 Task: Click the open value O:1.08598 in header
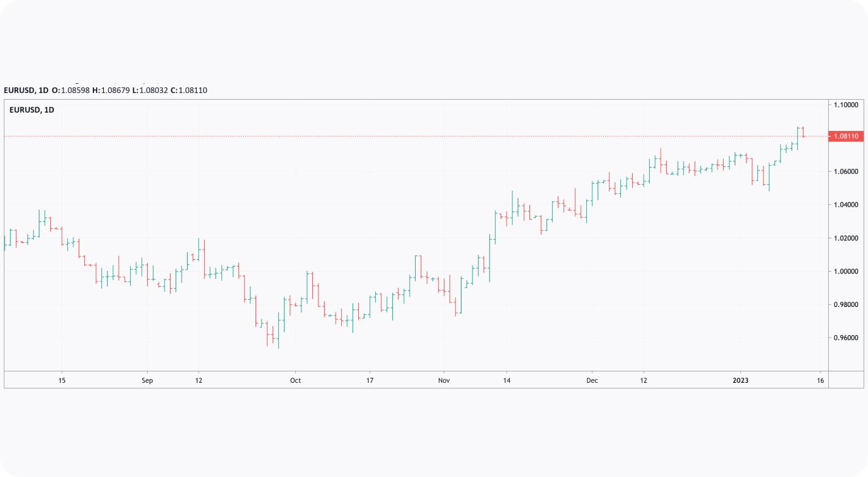(x=70, y=90)
